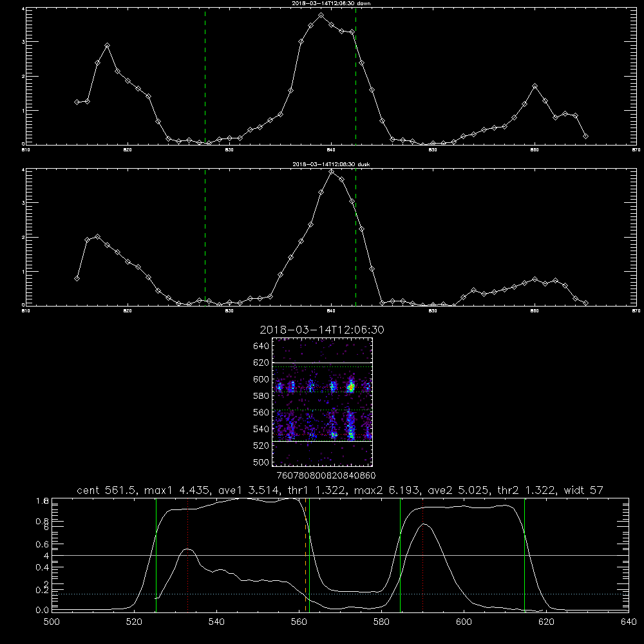Image resolution: width=644 pixels, height=644 pixels.
Task: Click left green dashed line in dusk plot
Action: 205,238
